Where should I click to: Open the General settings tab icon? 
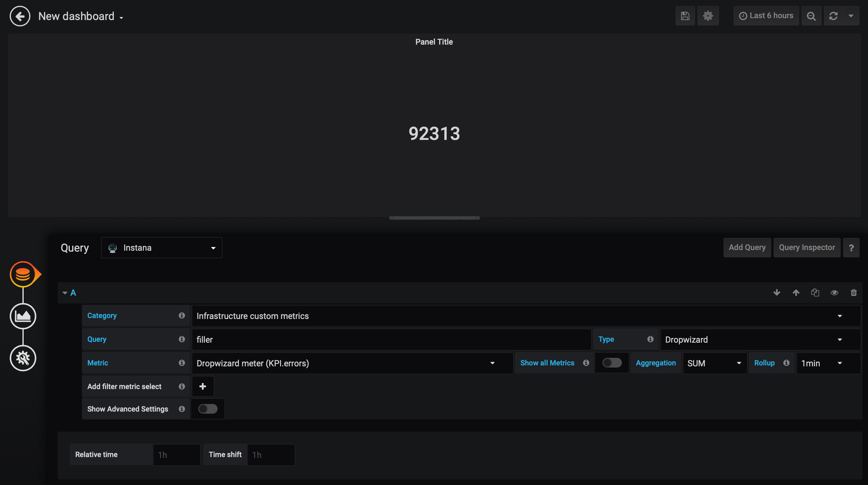click(23, 358)
